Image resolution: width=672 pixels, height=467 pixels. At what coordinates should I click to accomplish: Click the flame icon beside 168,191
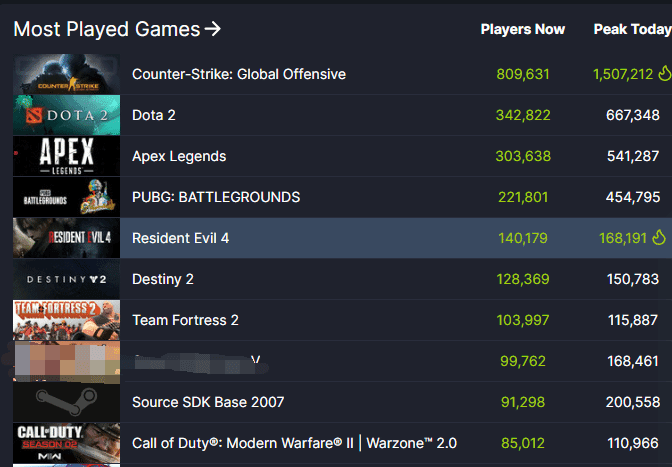point(659,237)
